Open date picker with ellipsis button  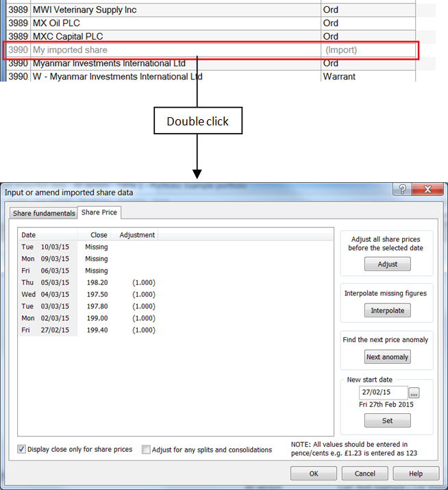414,393
